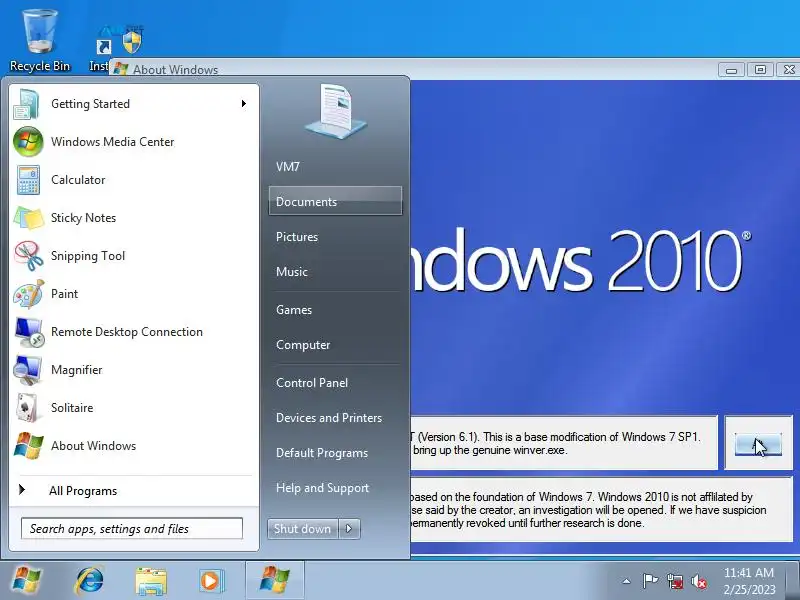Launch Internet Explorer from the taskbar

click(x=89, y=581)
